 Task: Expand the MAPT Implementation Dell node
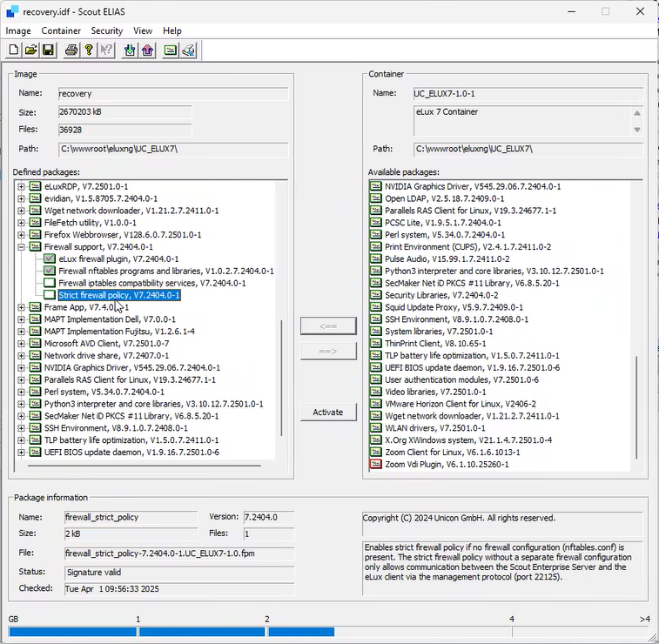(21, 319)
